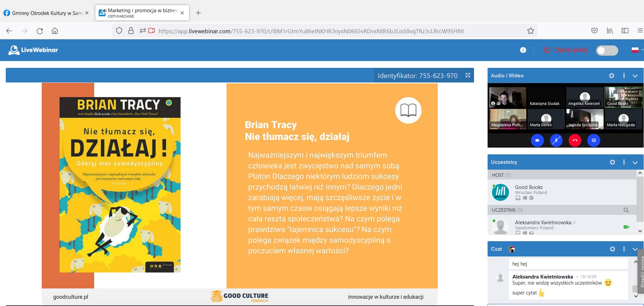Screen dimensions: 644x306
Task: Go to browser home page
Action: pyautogui.click(x=55, y=31)
